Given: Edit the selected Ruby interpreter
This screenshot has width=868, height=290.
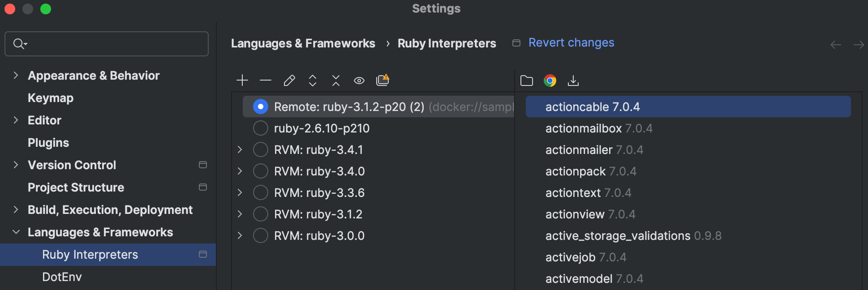Looking at the screenshot, I should coord(289,81).
